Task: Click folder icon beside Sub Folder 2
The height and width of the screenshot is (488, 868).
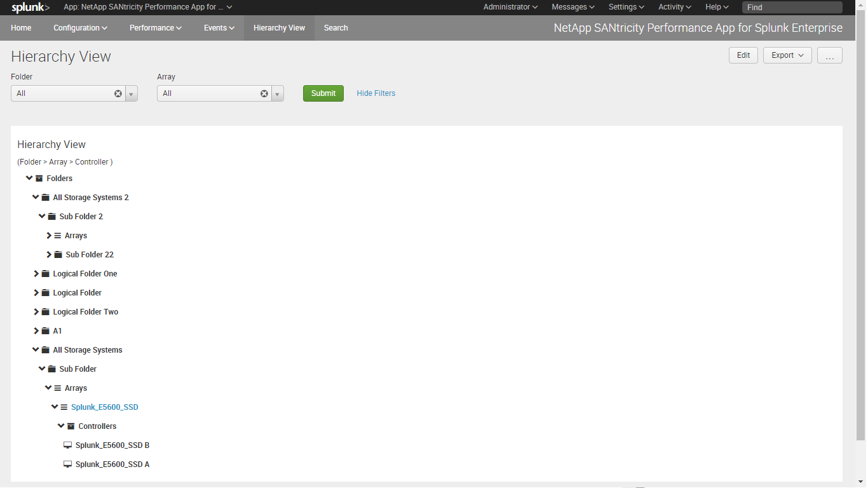Action: [52, 217]
